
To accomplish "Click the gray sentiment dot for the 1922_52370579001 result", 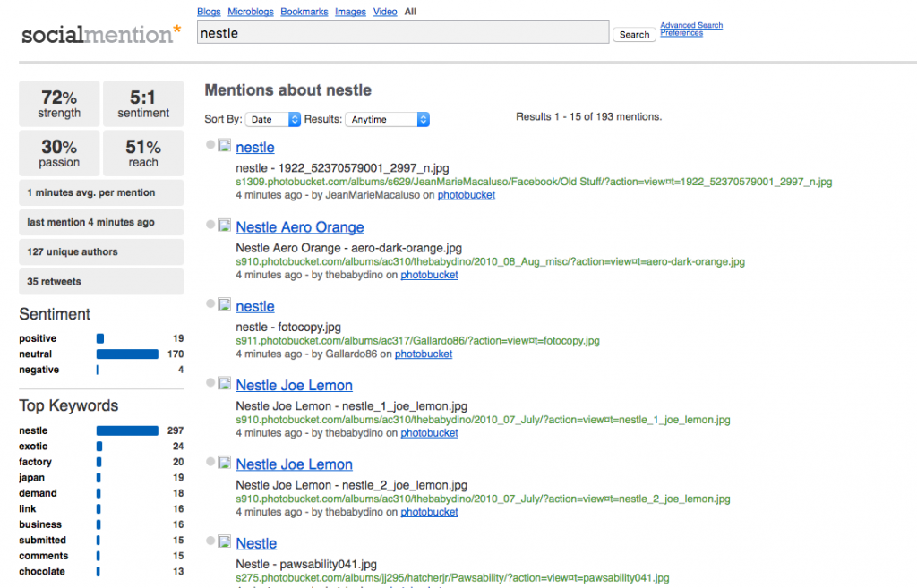I will [210, 145].
